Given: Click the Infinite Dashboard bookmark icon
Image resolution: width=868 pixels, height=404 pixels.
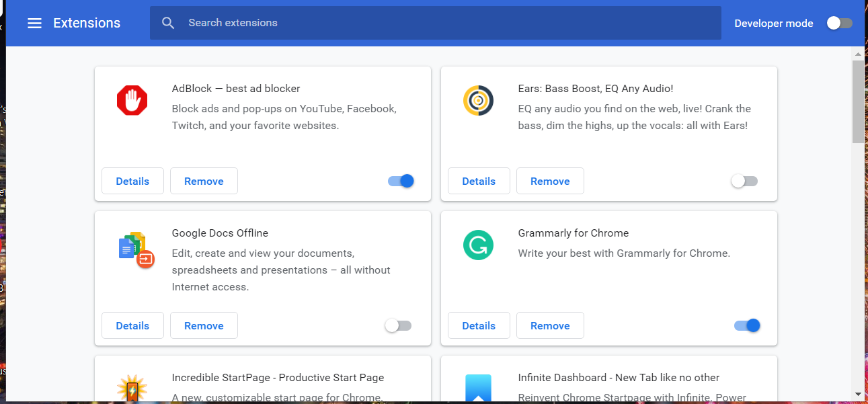Looking at the screenshot, I should click(x=478, y=389).
